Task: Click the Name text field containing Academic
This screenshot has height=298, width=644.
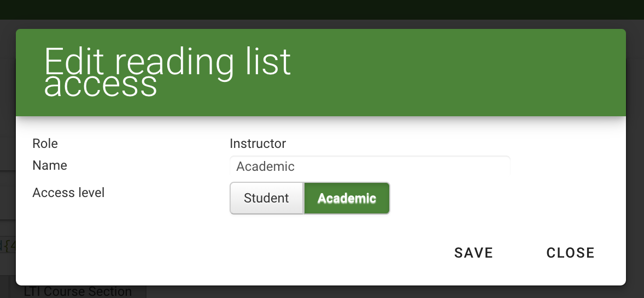Action: [x=370, y=166]
